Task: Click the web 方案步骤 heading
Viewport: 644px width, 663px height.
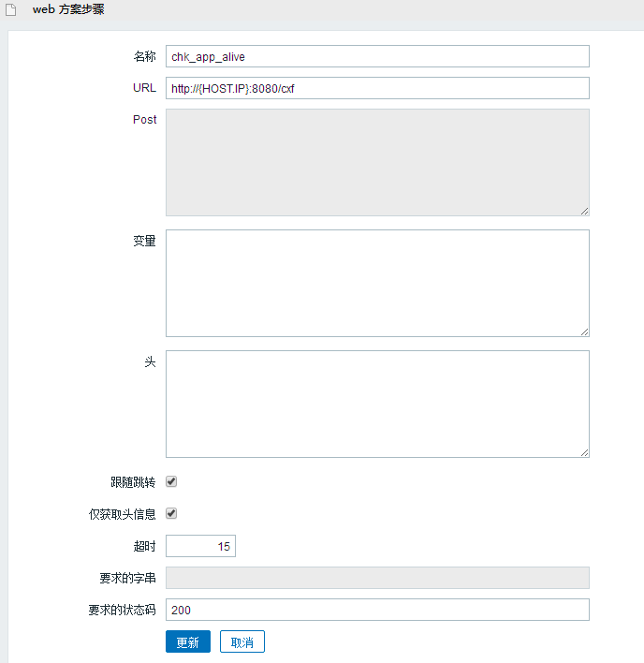Action: [x=68, y=9]
